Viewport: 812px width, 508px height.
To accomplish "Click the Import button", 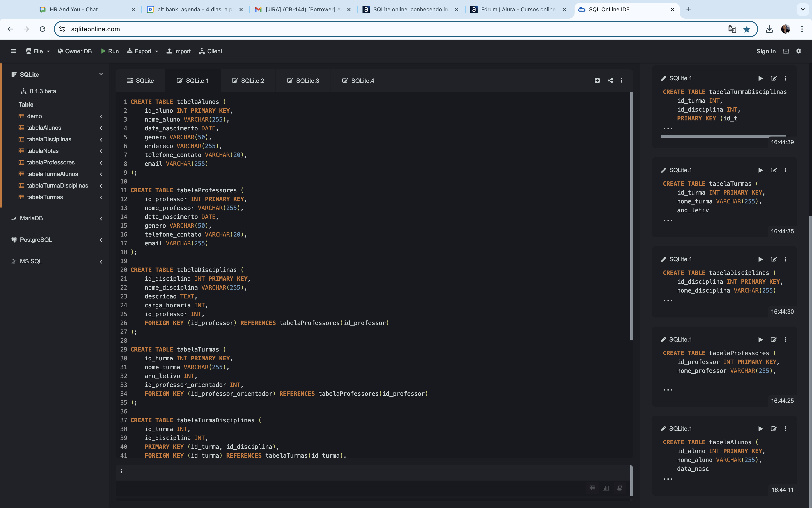I will click(179, 51).
